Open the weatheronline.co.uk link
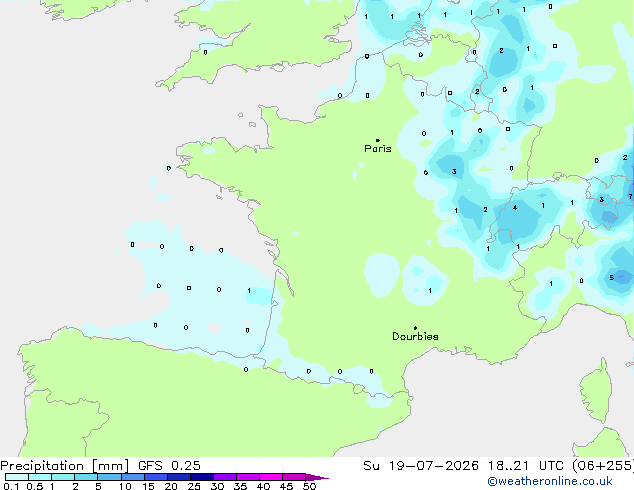 click(550, 481)
